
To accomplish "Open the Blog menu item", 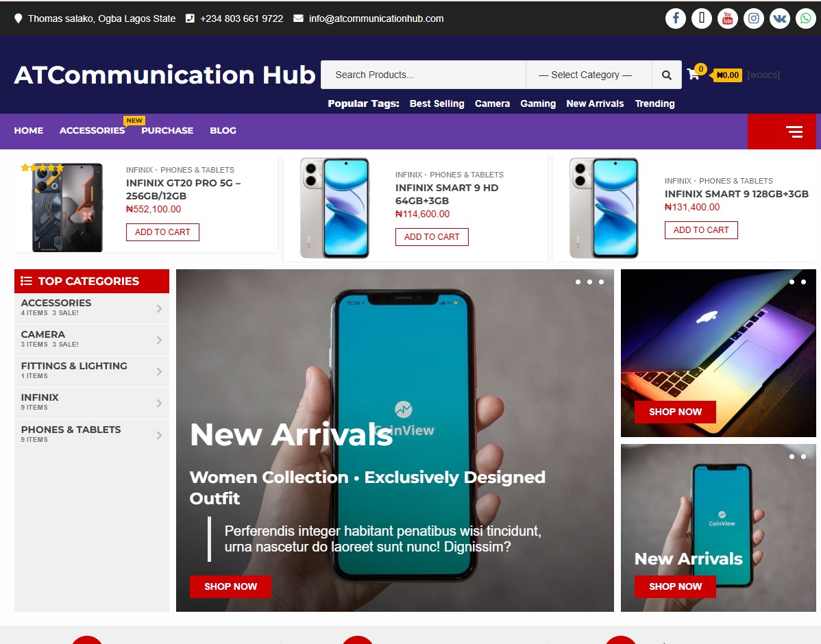I will click(x=223, y=130).
